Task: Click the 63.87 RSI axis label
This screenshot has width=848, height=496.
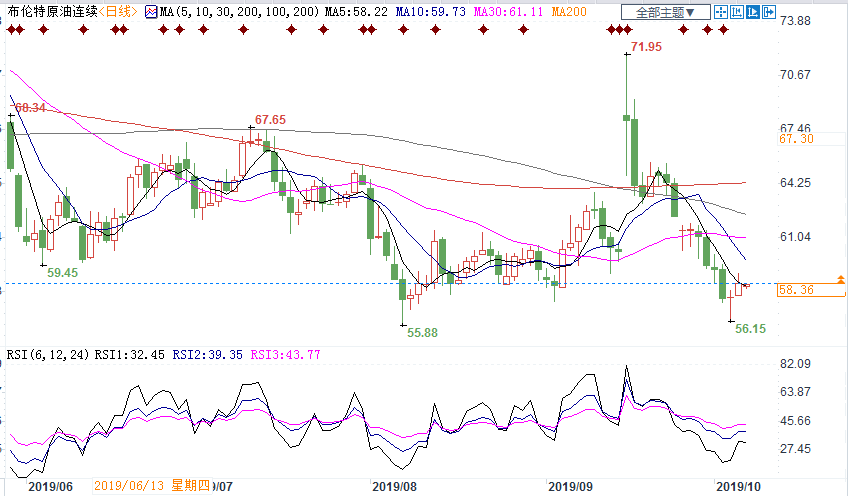Action: point(795,392)
